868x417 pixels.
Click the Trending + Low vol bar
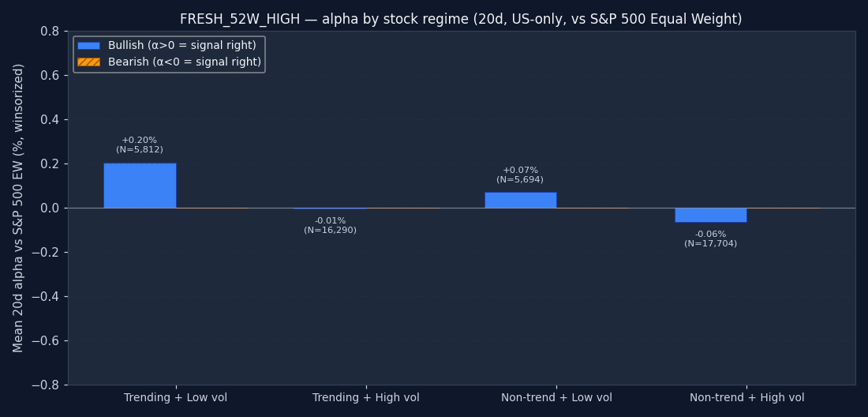click(x=140, y=186)
